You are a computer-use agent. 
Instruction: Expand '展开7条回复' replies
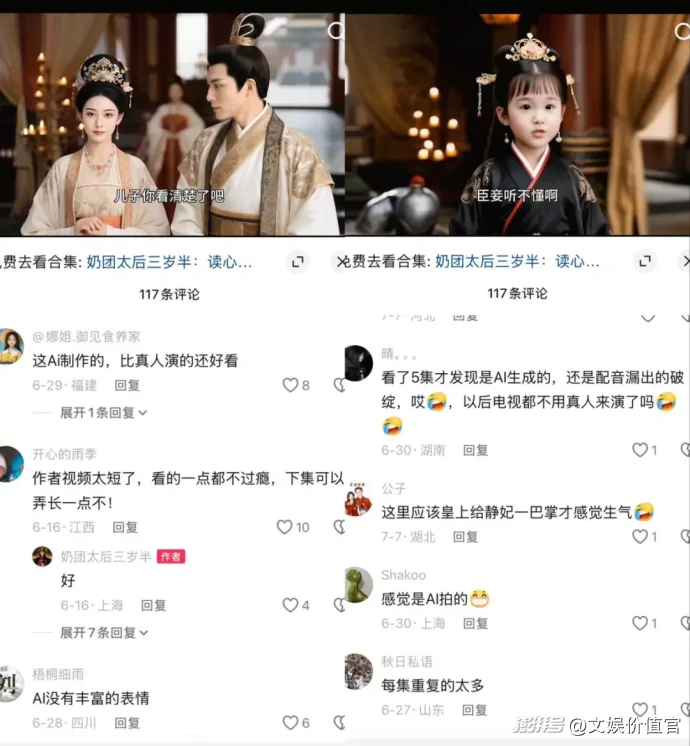point(104,632)
